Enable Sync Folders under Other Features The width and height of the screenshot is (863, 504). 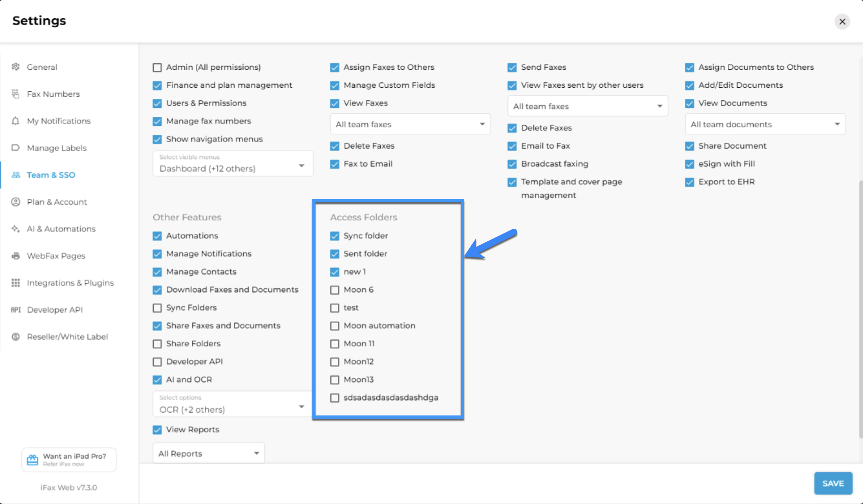coord(157,308)
